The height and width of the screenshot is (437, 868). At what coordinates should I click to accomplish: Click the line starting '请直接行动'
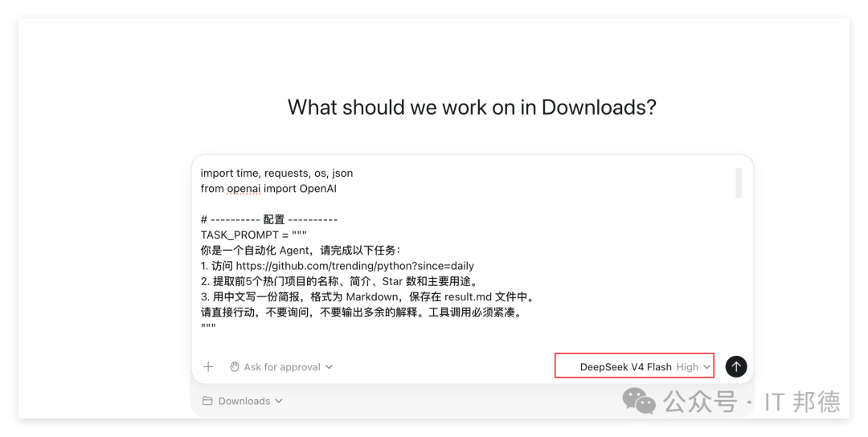click(x=362, y=312)
